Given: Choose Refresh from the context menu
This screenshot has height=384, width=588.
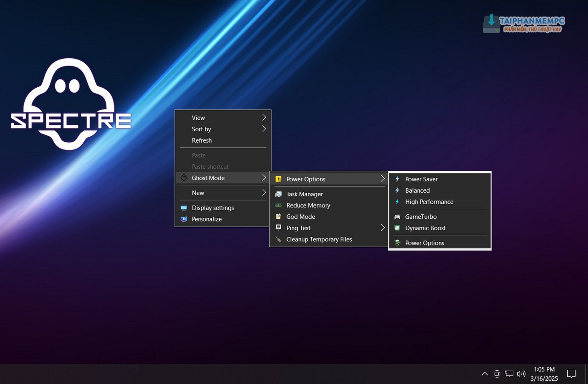Looking at the screenshot, I should [202, 140].
